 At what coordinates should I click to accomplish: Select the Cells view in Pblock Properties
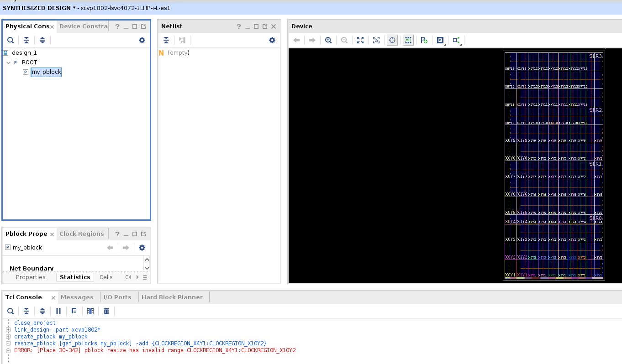(106, 277)
